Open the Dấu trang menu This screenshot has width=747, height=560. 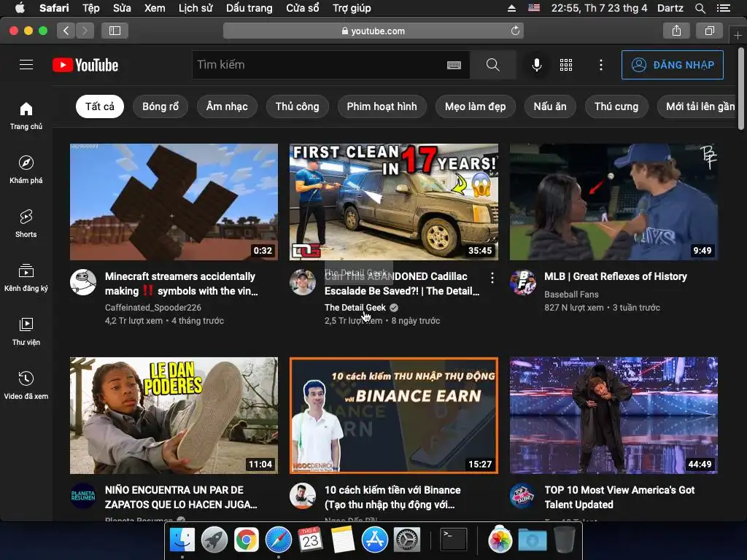pos(249,8)
